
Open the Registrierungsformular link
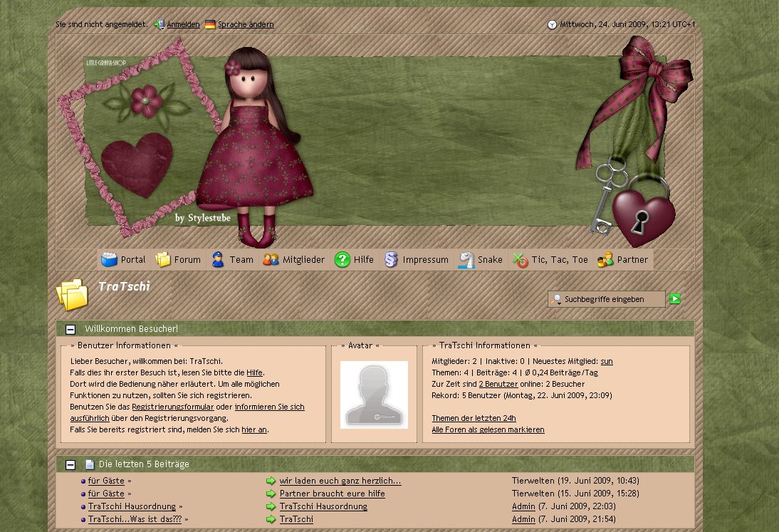coord(172,407)
